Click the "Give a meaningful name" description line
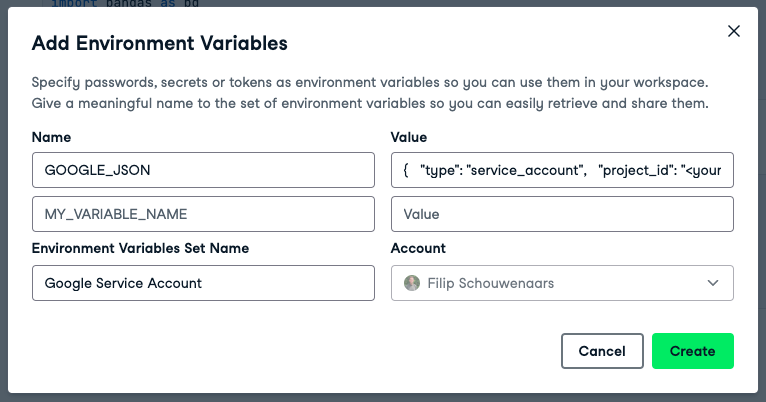The width and height of the screenshot is (766, 402). point(370,103)
